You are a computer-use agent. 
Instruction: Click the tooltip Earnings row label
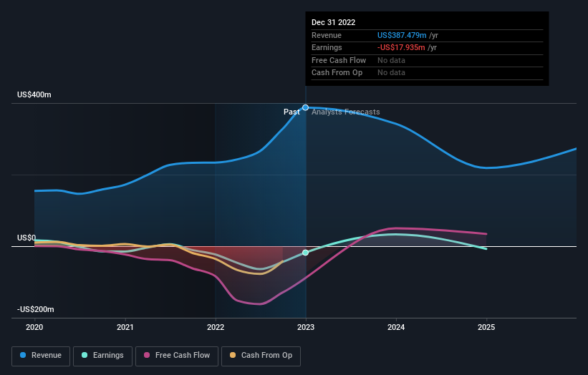click(327, 47)
